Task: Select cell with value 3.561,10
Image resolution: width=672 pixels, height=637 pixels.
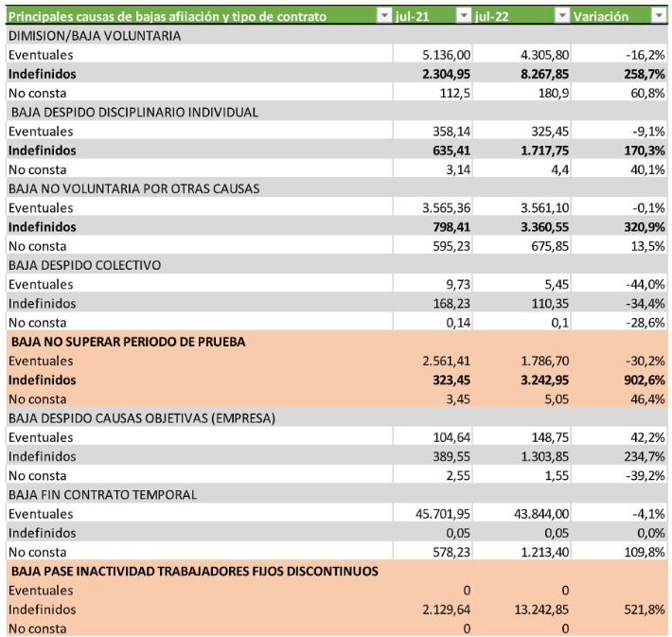Action: point(522,207)
